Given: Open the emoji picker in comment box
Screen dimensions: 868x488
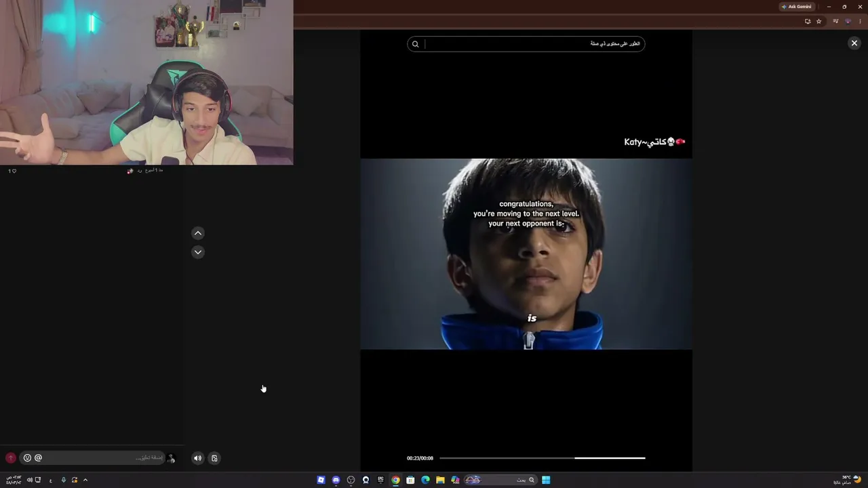Looking at the screenshot, I should point(27,458).
